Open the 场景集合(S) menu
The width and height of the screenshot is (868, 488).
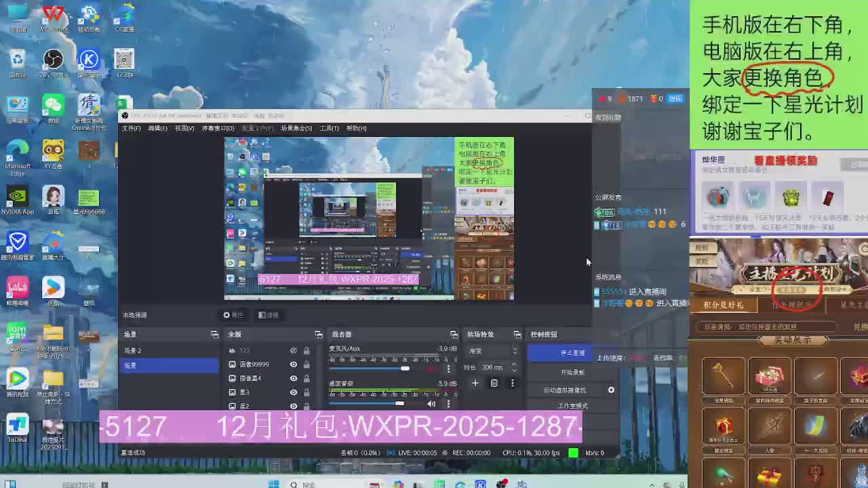[x=296, y=128]
